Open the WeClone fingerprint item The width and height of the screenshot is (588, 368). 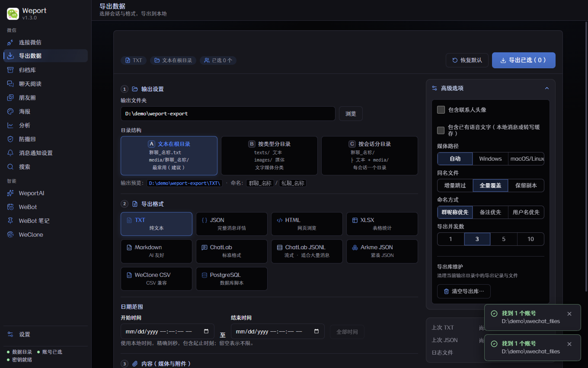46,235
